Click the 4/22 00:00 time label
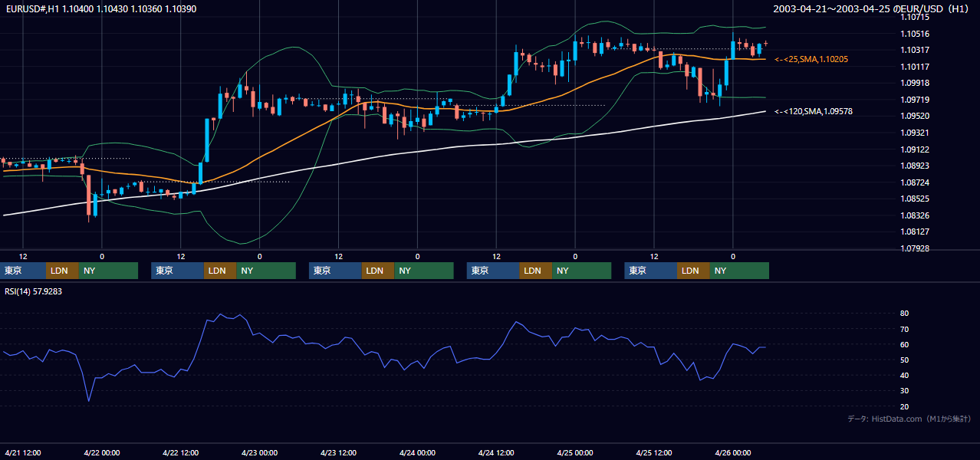The image size is (980, 460). [x=102, y=452]
